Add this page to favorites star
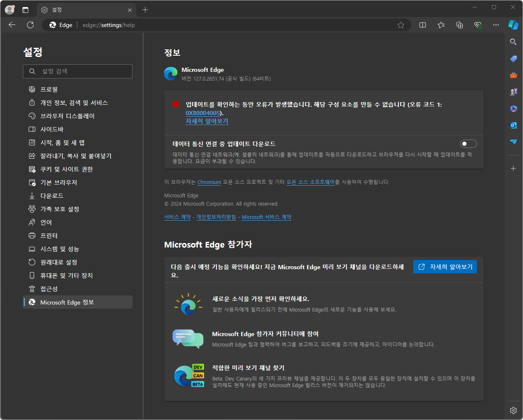 pyautogui.click(x=401, y=25)
